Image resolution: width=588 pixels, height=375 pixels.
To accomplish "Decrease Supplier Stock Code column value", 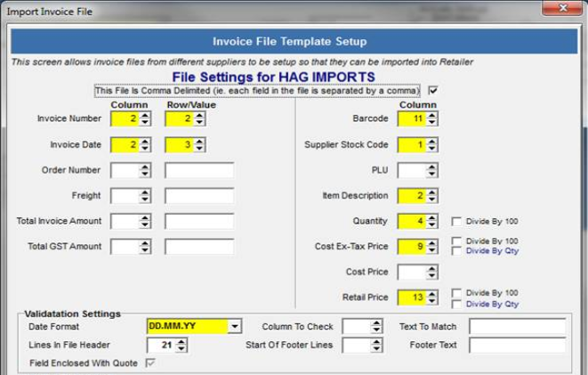I will [432, 148].
